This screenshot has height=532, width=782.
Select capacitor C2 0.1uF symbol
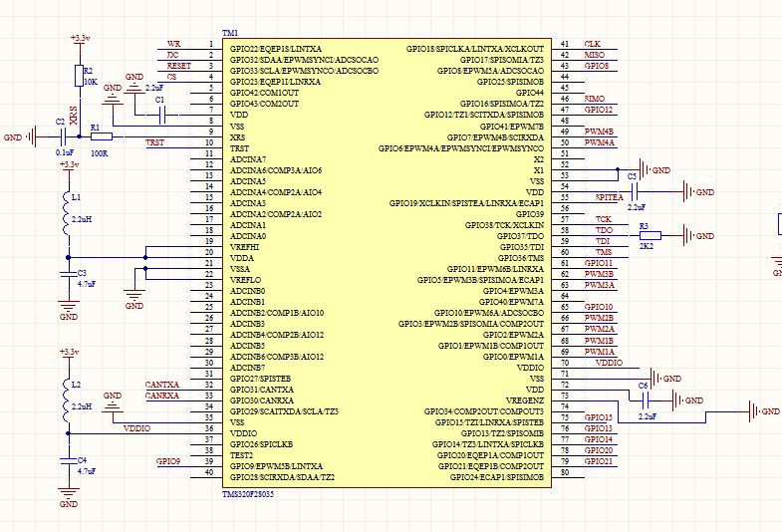click(63, 136)
